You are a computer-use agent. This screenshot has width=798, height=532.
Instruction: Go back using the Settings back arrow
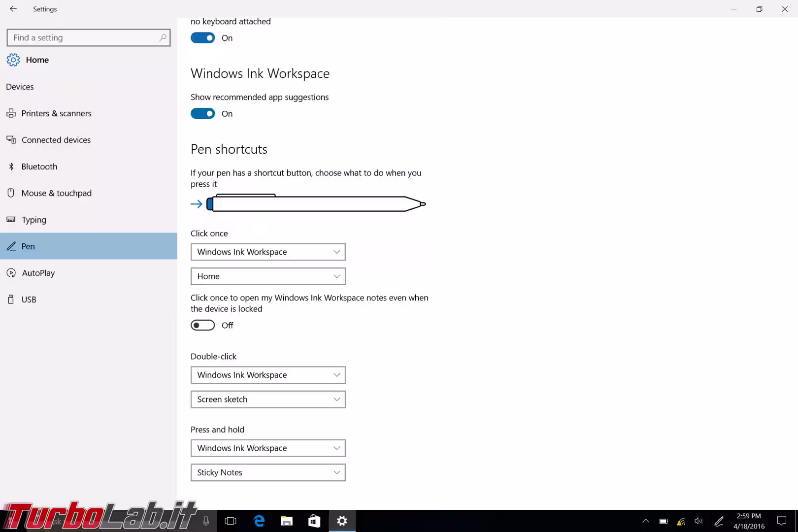click(13, 9)
